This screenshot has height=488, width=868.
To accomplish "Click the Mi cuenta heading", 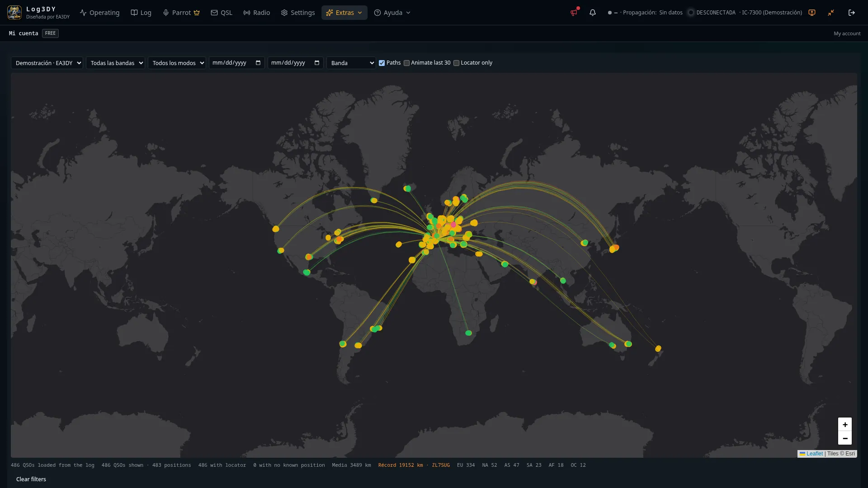I will [24, 33].
